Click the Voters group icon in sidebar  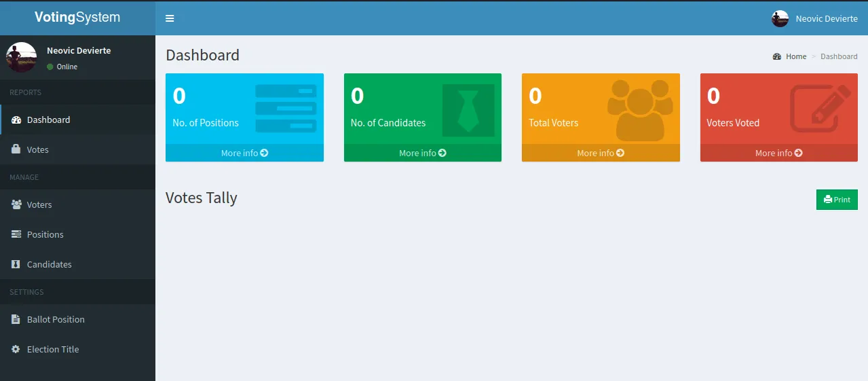coord(16,204)
